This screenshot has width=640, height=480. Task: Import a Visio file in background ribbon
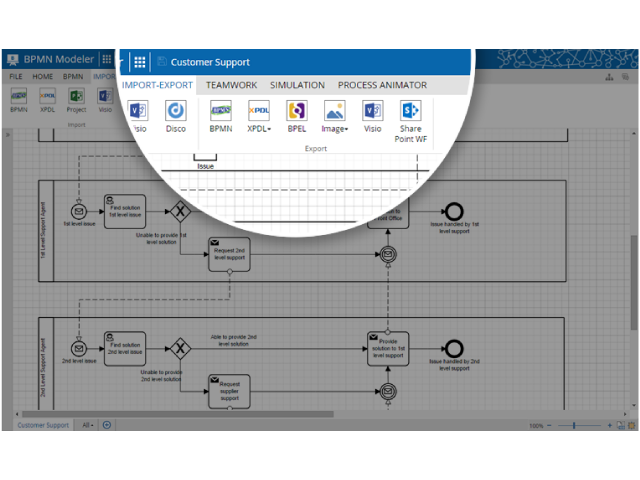point(105,100)
